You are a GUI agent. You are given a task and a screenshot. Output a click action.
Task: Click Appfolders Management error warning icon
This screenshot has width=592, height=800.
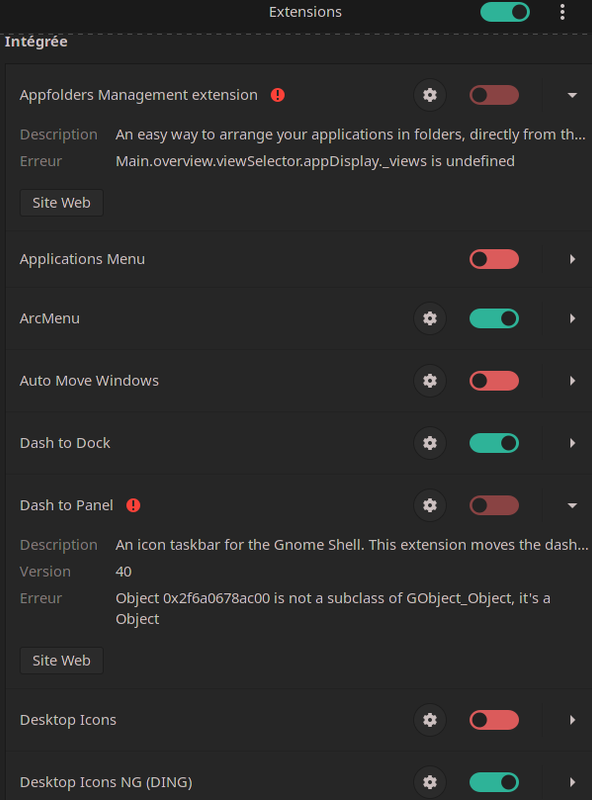278,95
